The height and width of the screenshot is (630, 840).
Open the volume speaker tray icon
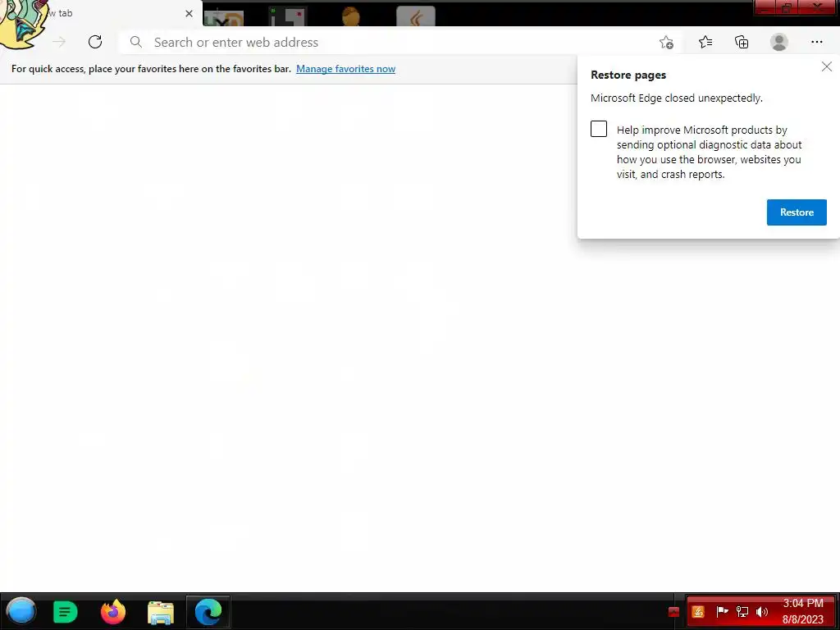pyautogui.click(x=762, y=612)
